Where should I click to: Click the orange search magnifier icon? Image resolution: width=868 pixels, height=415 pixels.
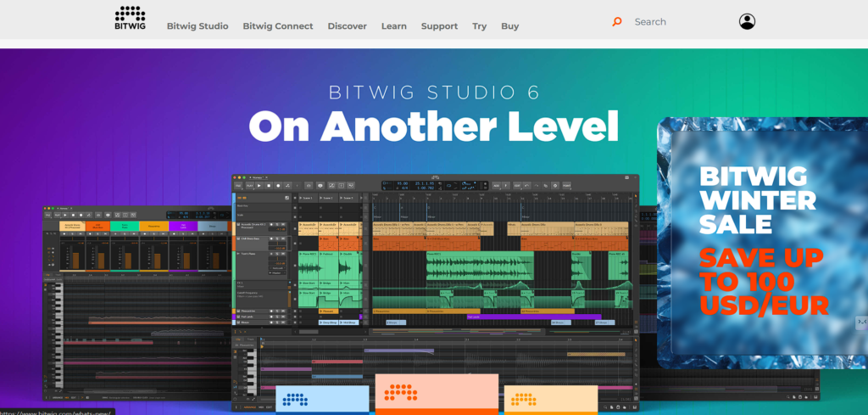(x=617, y=21)
